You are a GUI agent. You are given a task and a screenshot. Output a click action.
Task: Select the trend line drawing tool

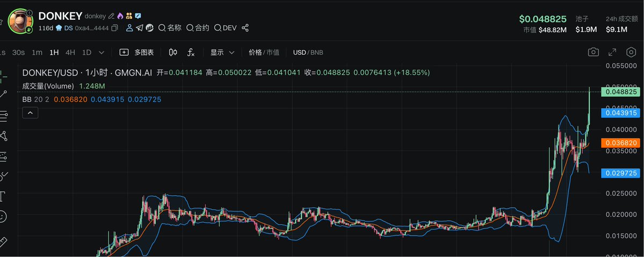tap(3, 94)
